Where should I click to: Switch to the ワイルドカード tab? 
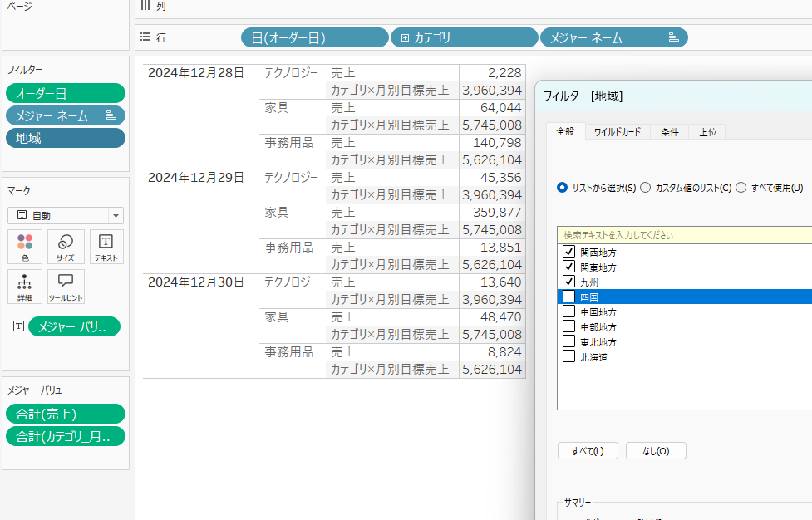[x=618, y=132]
